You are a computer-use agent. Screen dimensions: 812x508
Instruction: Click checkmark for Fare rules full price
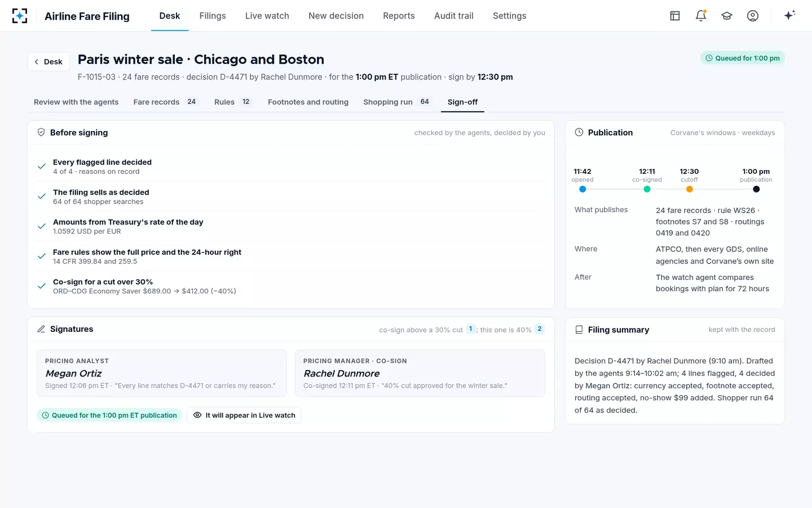click(x=42, y=256)
